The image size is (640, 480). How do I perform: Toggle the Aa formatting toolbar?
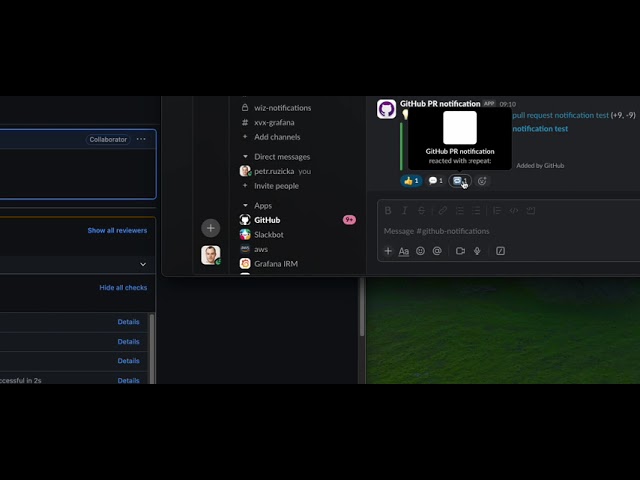[404, 251]
